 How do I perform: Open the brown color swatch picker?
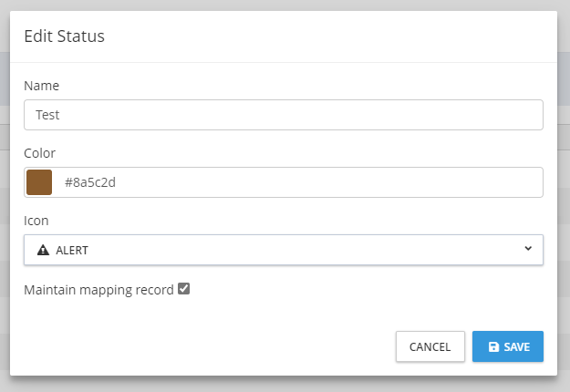[x=39, y=182]
